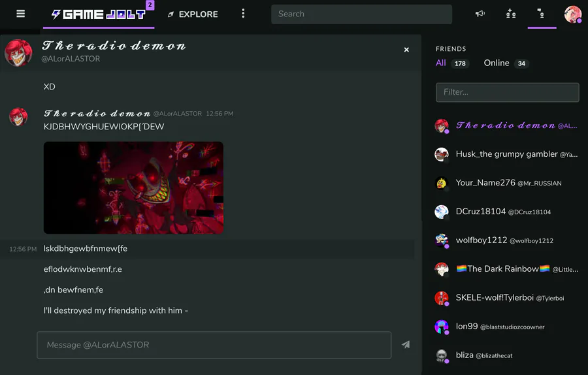Open chat with DCruz18104
Viewport: 588px width, 375px height.
(x=506, y=212)
